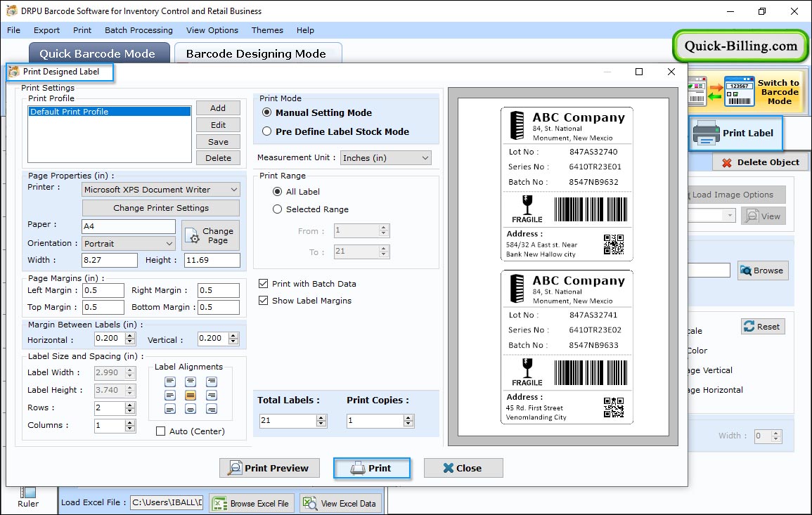Select top-center label alignment icon
Image resolution: width=812 pixels, height=515 pixels.
click(191, 382)
